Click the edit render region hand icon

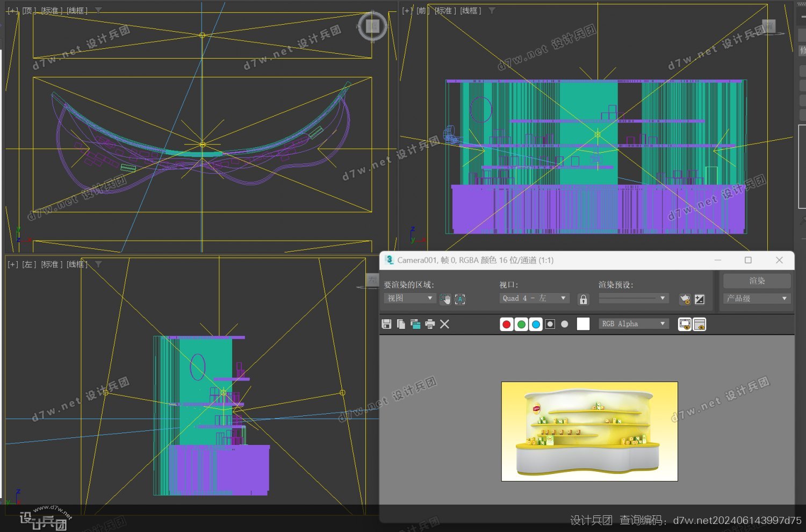pos(445,299)
